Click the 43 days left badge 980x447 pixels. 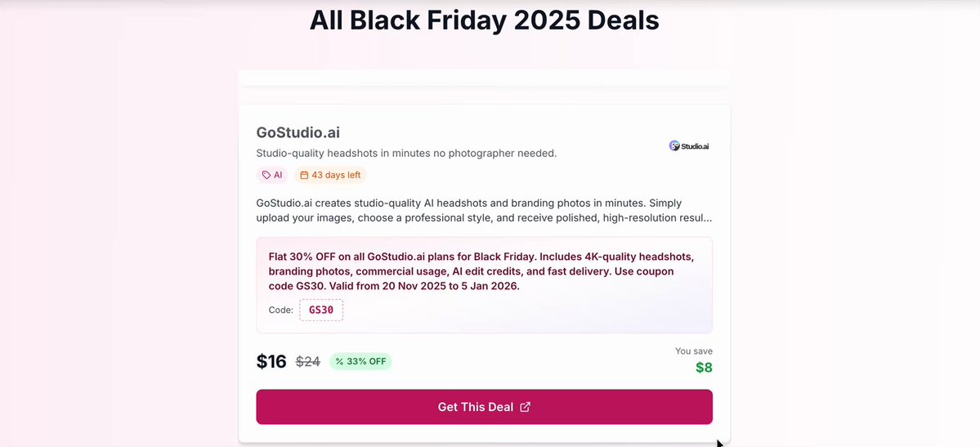pos(330,175)
